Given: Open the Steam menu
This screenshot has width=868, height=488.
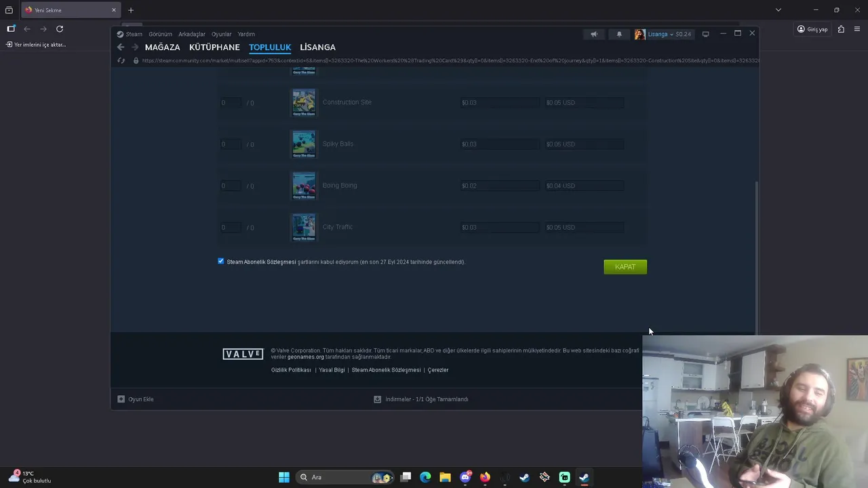Looking at the screenshot, I should coord(130,34).
